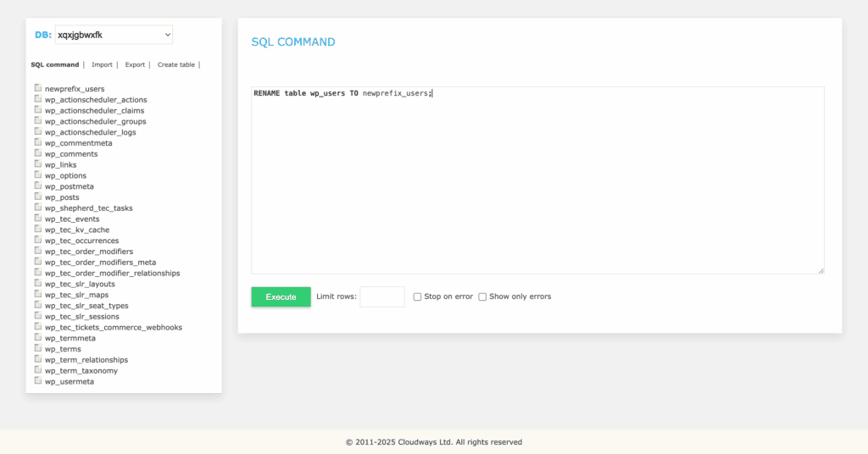Focus the Limit rows input

point(382,297)
